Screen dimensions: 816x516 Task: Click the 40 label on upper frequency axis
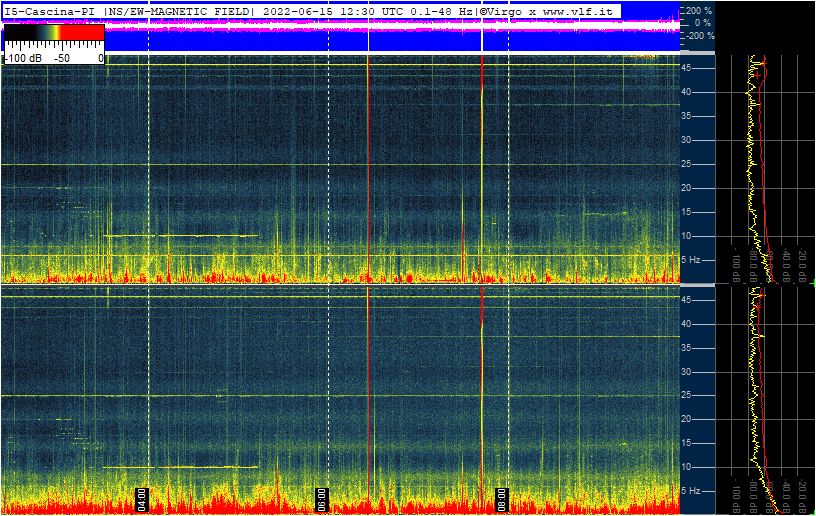687,92
